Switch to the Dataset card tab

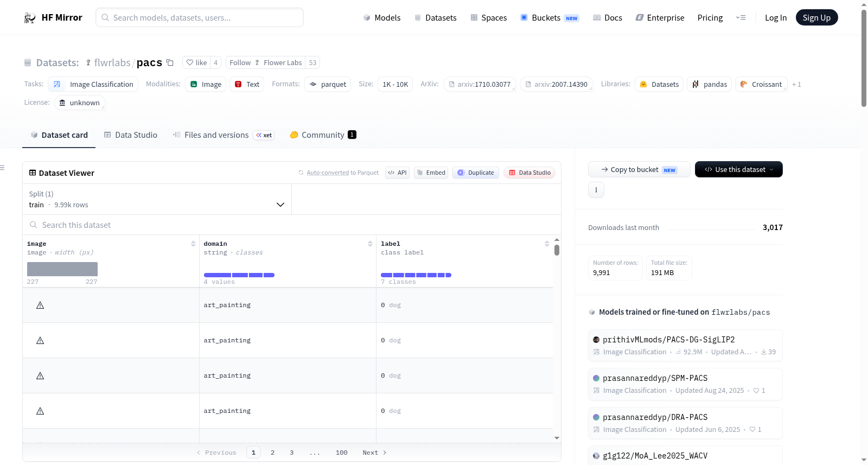coord(59,135)
